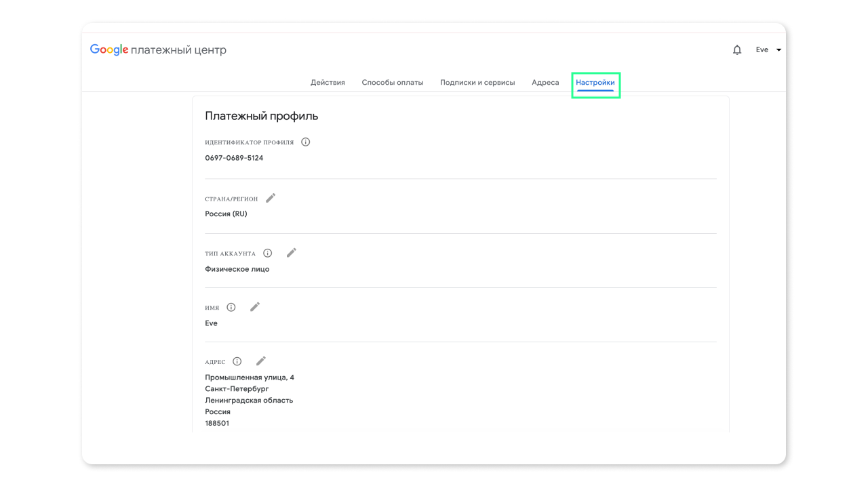Edit Страна/регион with the pencil icon
The height and width of the screenshot is (488, 868).
tap(270, 197)
